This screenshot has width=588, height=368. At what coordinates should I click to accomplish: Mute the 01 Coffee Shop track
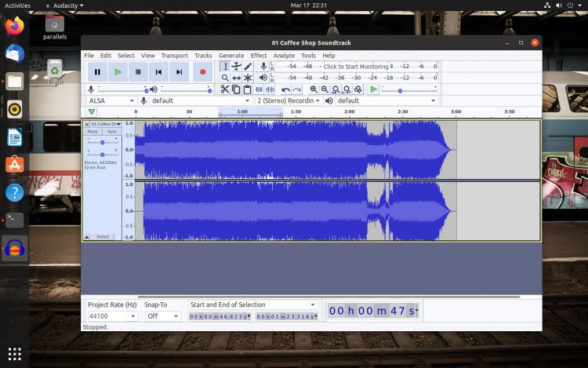pyautogui.click(x=93, y=132)
